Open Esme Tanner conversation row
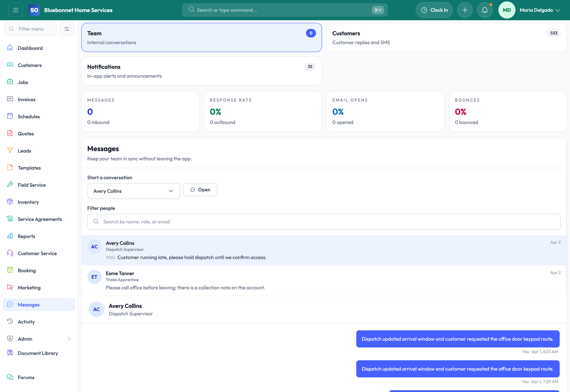Screen dimensions: 570x392 point(324,280)
